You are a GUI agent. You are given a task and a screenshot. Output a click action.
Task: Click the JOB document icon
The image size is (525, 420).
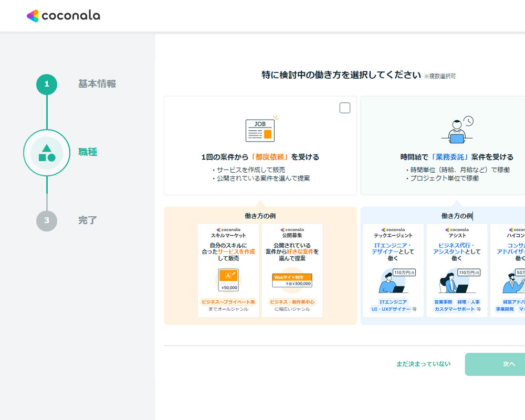coord(260,130)
